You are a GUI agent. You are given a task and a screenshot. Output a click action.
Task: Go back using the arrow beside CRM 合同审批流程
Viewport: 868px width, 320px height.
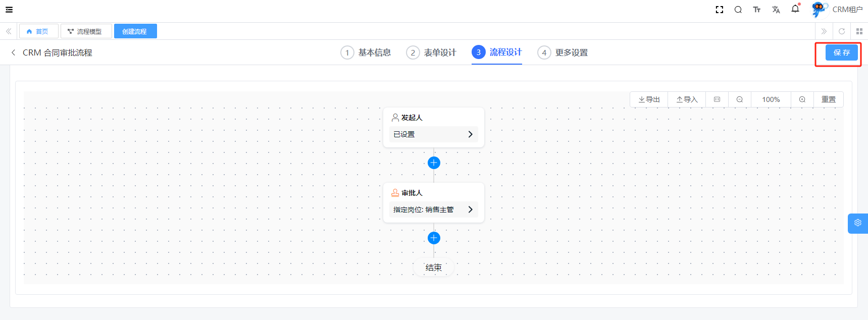pyautogui.click(x=13, y=52)
